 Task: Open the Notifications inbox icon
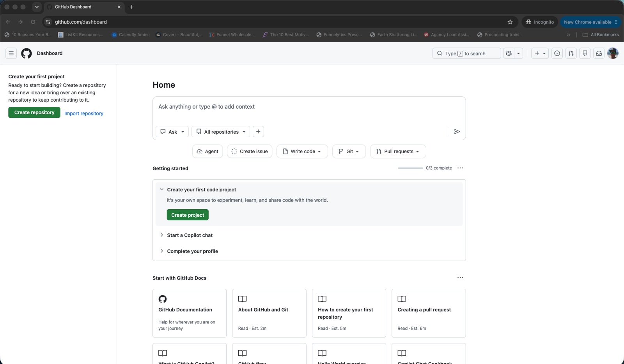[x=599, y=53]
